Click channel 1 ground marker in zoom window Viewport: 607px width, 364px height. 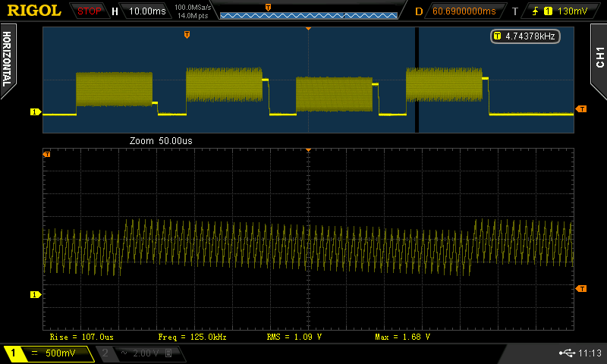(x=35, y=295)
